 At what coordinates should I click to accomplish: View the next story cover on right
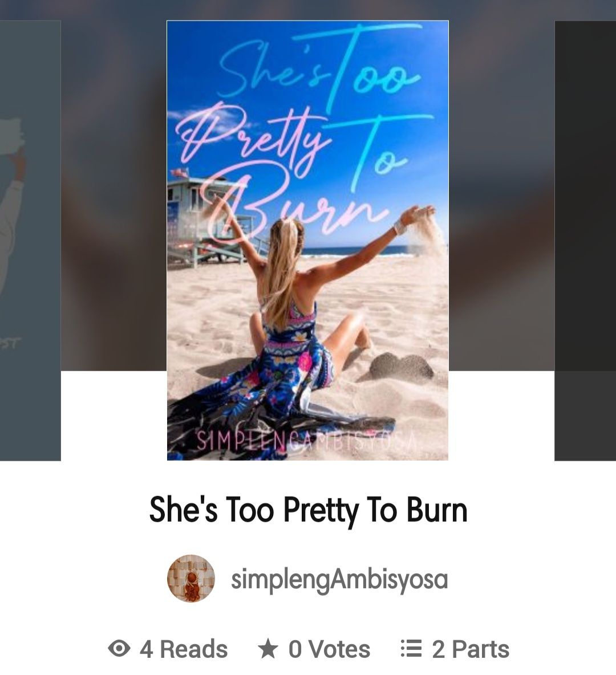585,240
